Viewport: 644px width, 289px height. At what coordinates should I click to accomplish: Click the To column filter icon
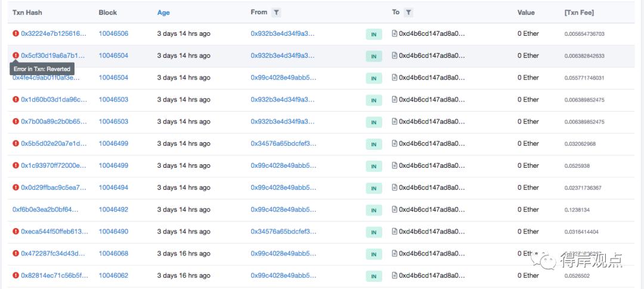tap(408, 13)
